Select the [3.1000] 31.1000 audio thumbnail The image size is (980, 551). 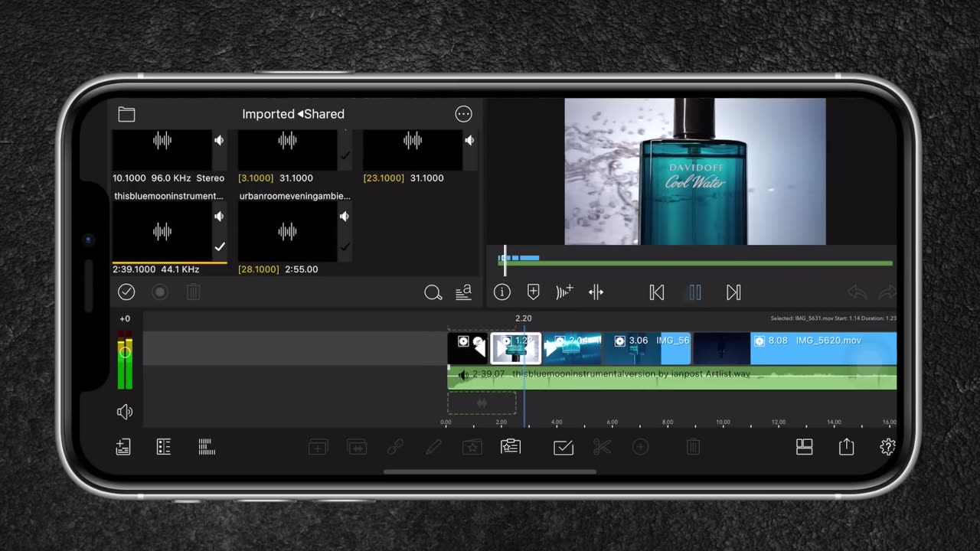pos(287,149)
